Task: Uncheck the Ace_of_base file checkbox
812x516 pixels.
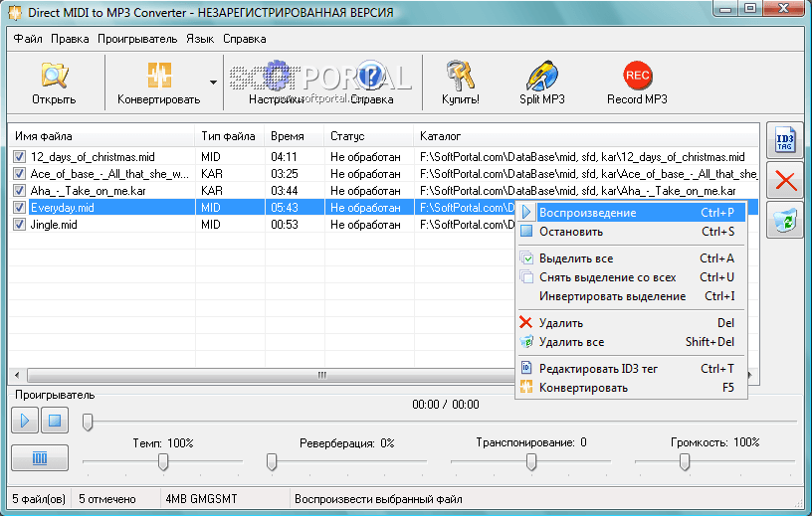Action: 19,174
